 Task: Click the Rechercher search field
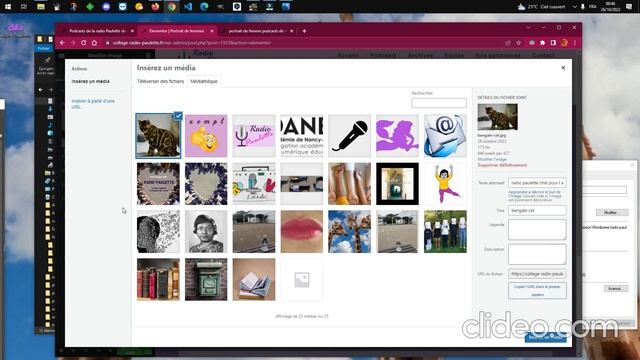pos(439,103)
